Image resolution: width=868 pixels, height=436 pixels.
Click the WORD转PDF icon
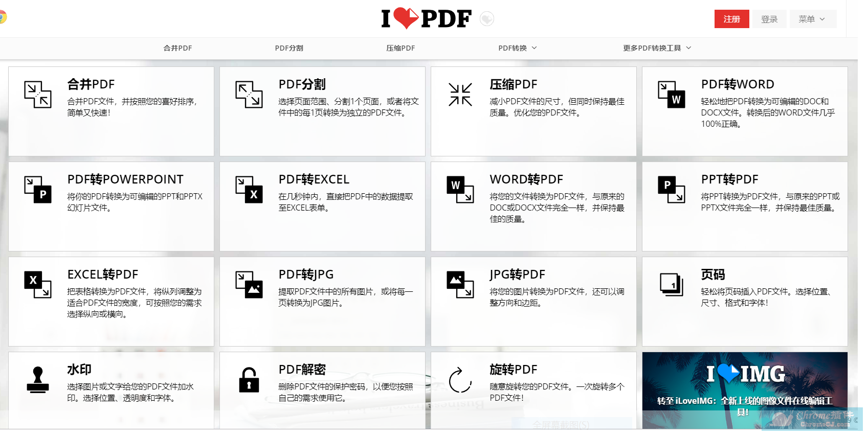pyautogui.click(x=460, y=190)
